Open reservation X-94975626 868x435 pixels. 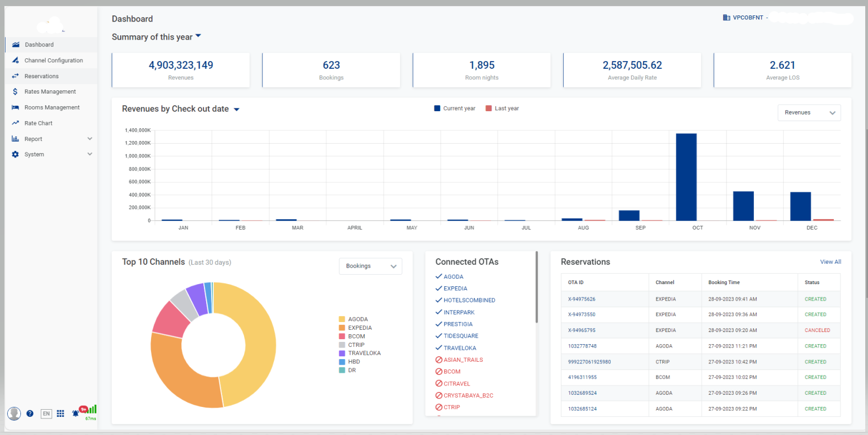click(x=581, y=300)
